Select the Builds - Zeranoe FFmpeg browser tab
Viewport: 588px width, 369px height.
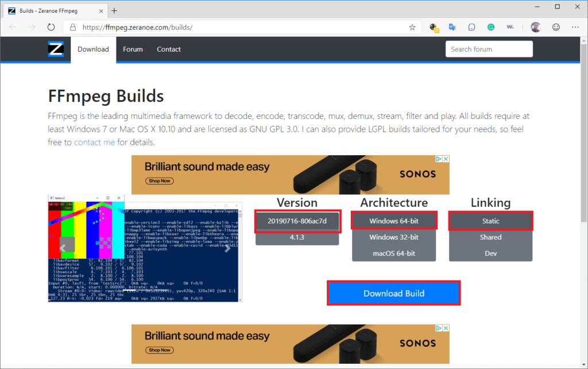click(x=56, y=11)
